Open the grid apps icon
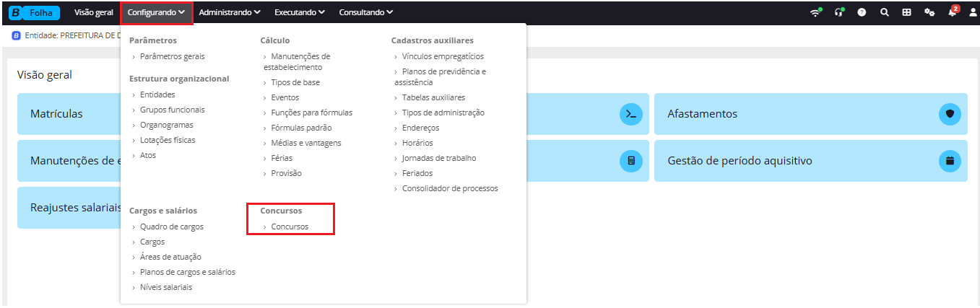Screen dimensions: 980x308 tap(906, 12)
